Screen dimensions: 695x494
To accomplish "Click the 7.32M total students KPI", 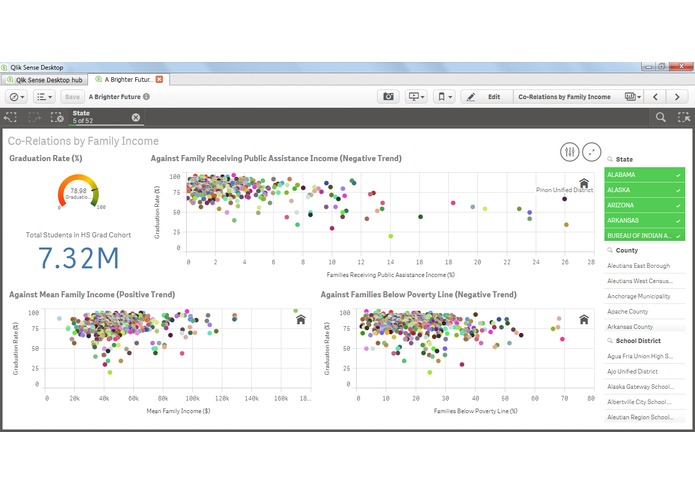I will point(79,258).
